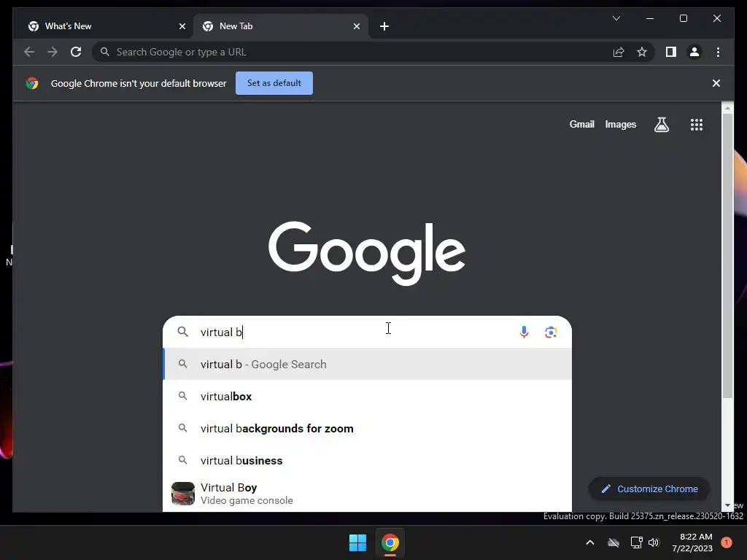Open the Search Labs flask icon
The width and height of the screenshot is (747, 560).
[x=661, y=125]
